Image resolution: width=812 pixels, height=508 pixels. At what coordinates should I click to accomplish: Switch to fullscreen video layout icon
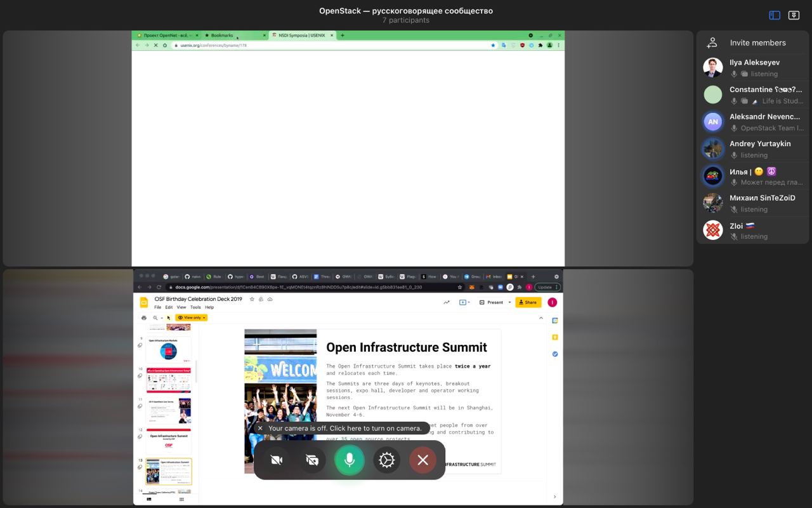click(x=794, y=15)
